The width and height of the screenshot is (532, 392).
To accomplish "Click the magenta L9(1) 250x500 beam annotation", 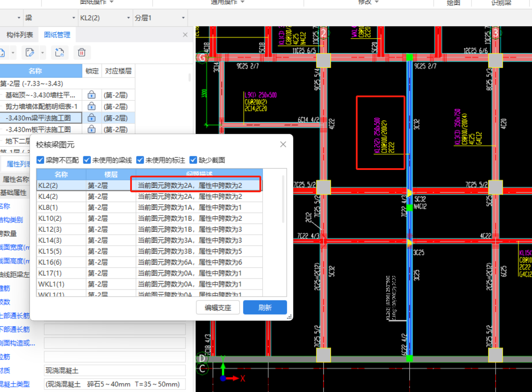I will click(261, 95).
